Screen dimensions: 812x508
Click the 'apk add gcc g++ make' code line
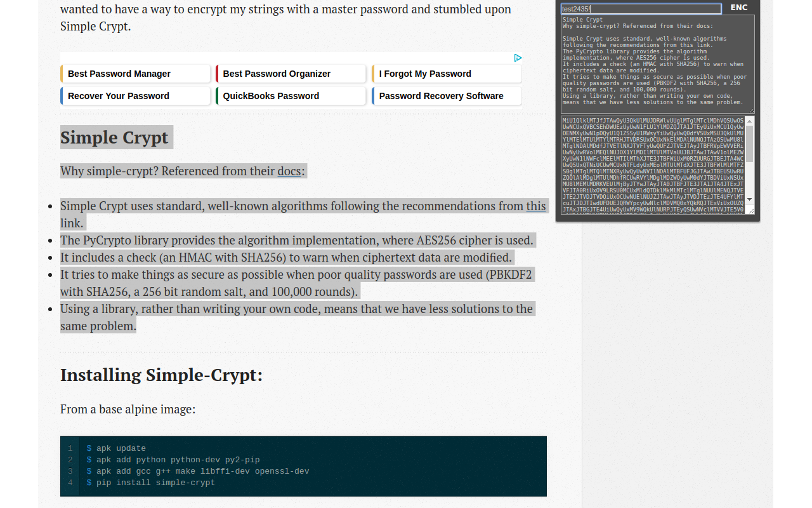click(x=198, y=471)
